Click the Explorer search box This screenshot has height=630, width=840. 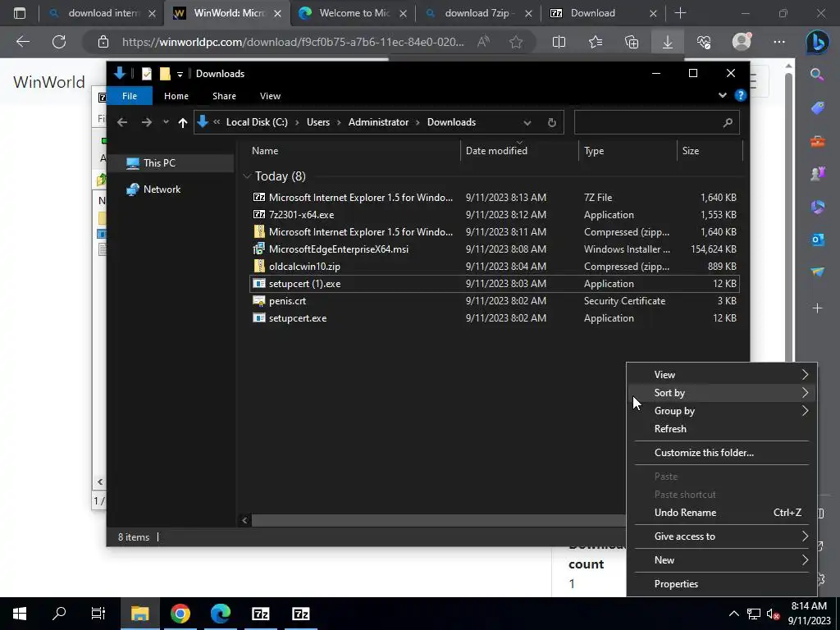pyautogui.click(x=657, y=123)
